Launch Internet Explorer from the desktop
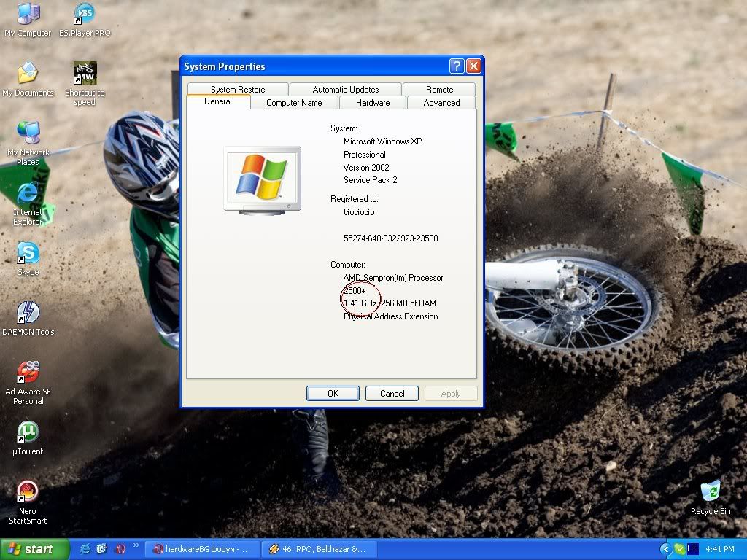The image size is (747, 560). pos(28,193)
